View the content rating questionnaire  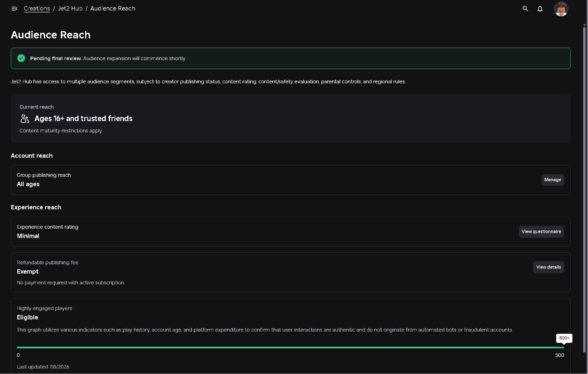pos(541,232)
